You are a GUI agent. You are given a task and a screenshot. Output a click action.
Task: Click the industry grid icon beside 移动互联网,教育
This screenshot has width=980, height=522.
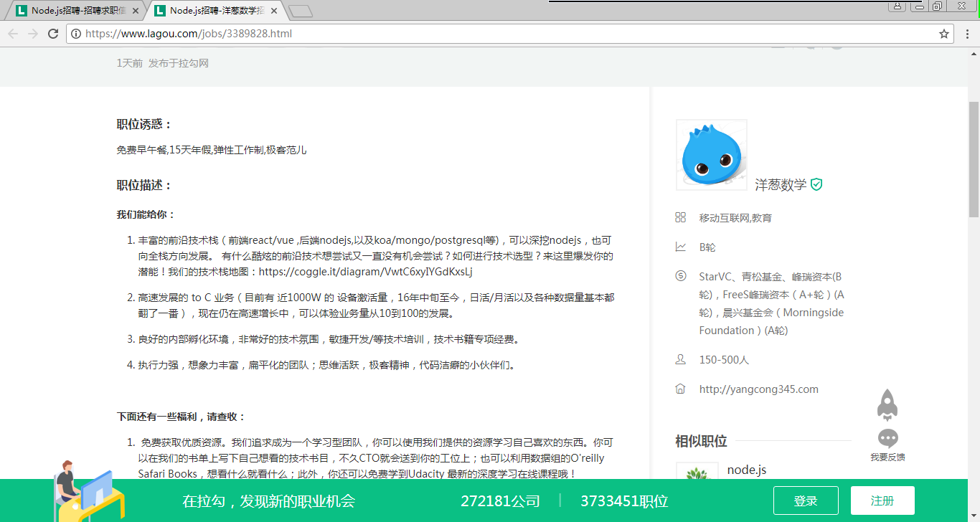point(681,217)
